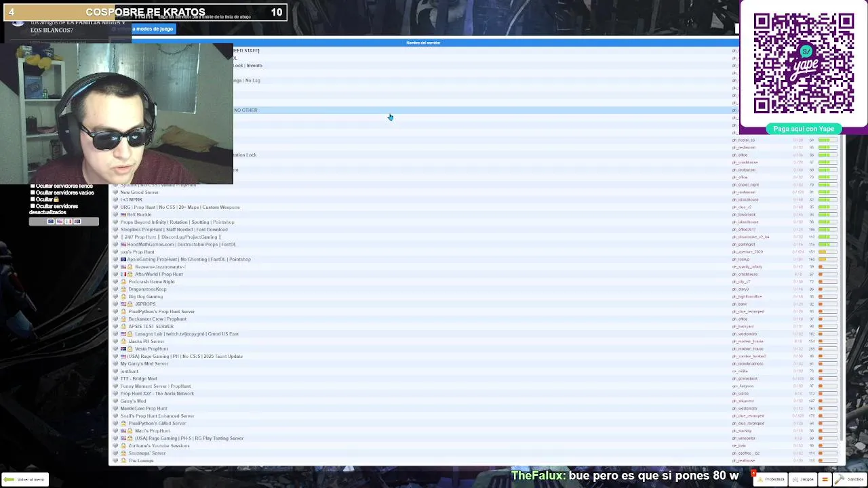Click lock icon beside iJacks PH Server
The height and width of the screenshot is (488, 868).
pyautogui.click(x=123, y=342)
